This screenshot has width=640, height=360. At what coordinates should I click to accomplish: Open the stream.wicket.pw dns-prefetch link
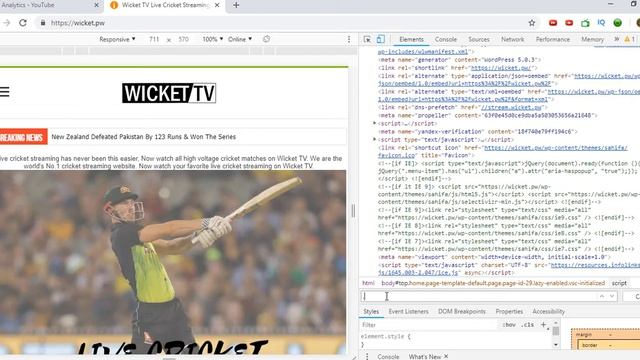pos(511,107)
